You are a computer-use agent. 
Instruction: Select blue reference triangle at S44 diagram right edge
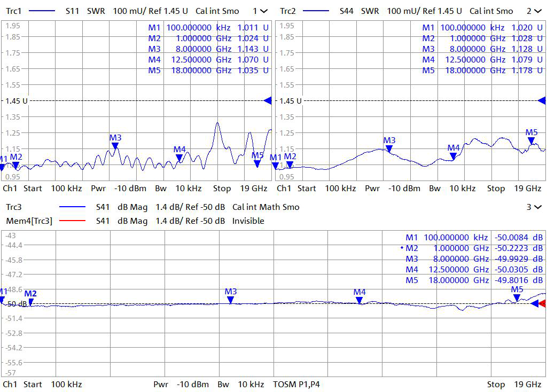coord(541,100)
